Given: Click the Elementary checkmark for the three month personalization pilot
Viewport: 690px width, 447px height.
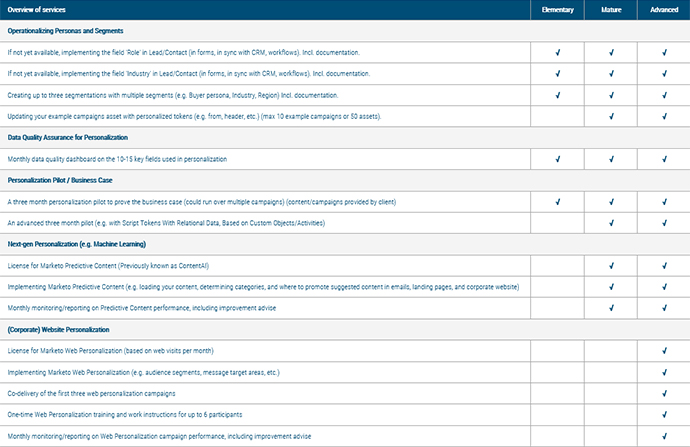Looking at the screenshot, I should (x=558, y=202).
